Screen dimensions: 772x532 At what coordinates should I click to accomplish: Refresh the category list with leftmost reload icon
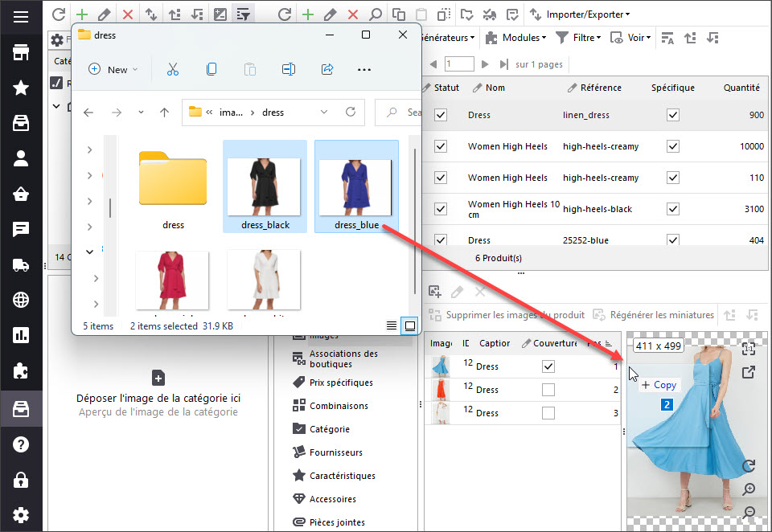point(59,14)
